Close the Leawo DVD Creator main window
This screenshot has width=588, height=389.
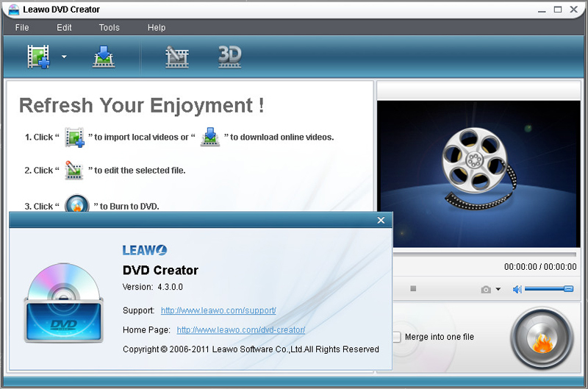(574, 10)
